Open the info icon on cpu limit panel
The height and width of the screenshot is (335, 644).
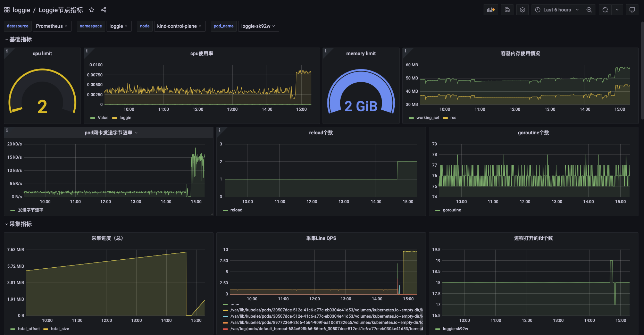[7, 51]
